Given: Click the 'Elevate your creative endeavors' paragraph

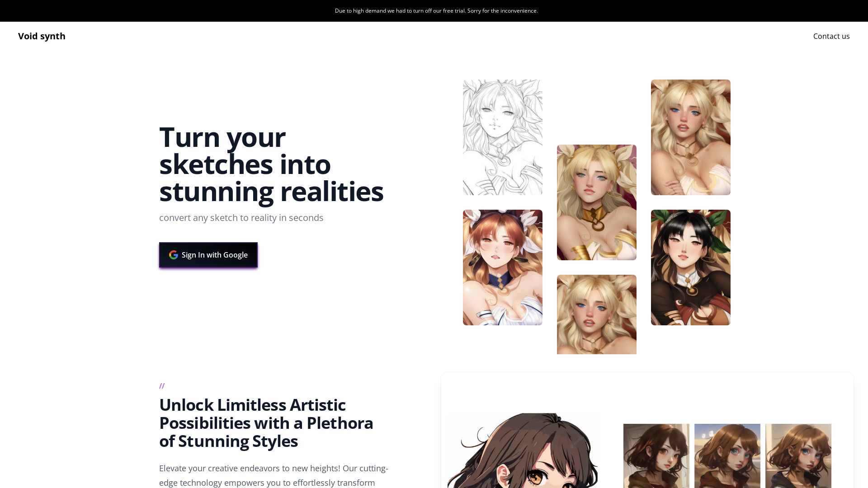Looking at the screenshot, I should (274, 475).
